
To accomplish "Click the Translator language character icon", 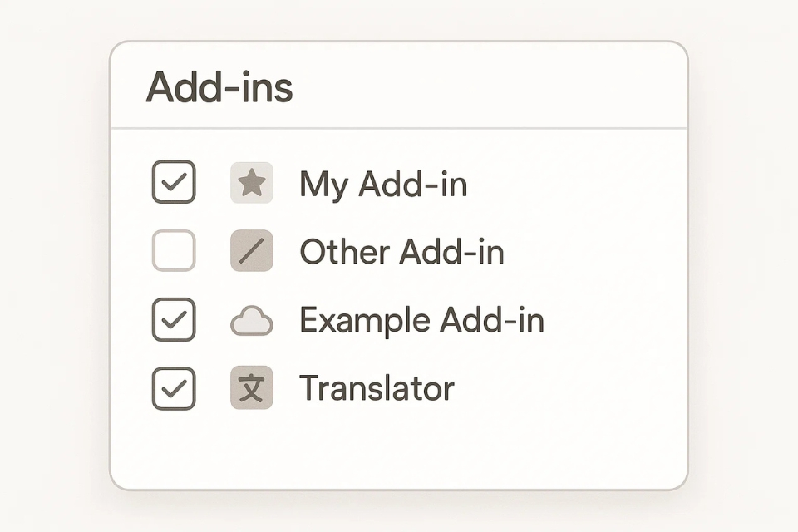I will (251, 389).
